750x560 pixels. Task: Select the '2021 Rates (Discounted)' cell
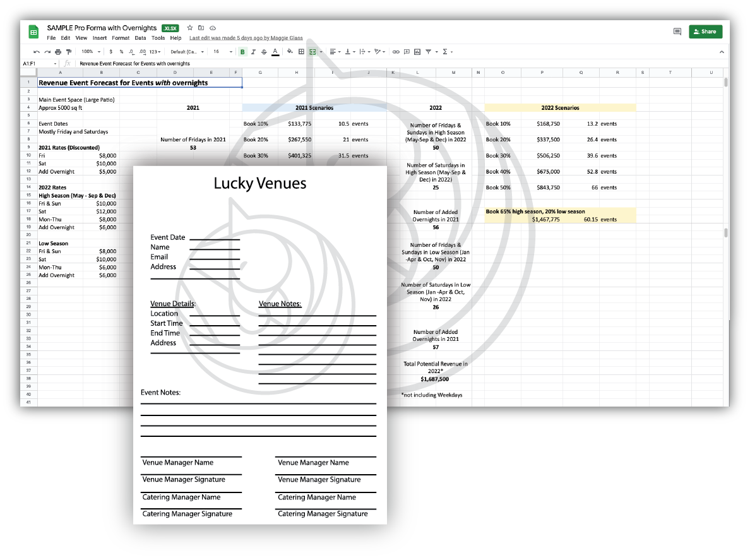pos(69,147)
